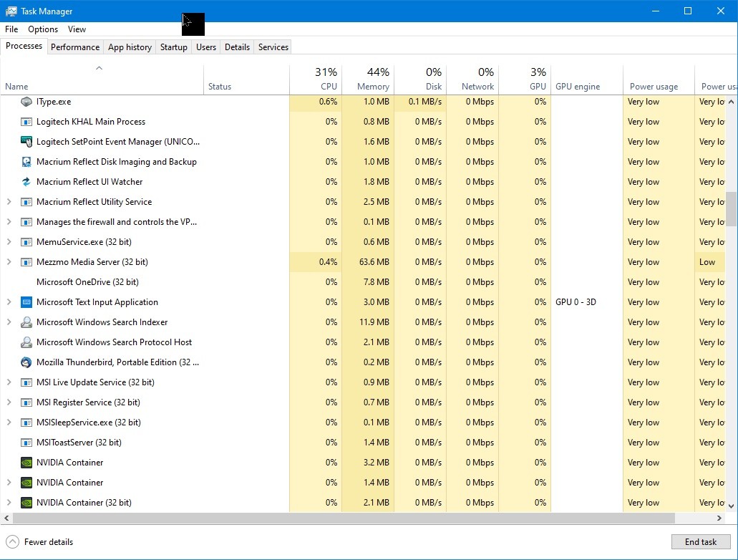Click the Logitech KHAL Main Process icon
738x560 pixels.
click(26, 122)
